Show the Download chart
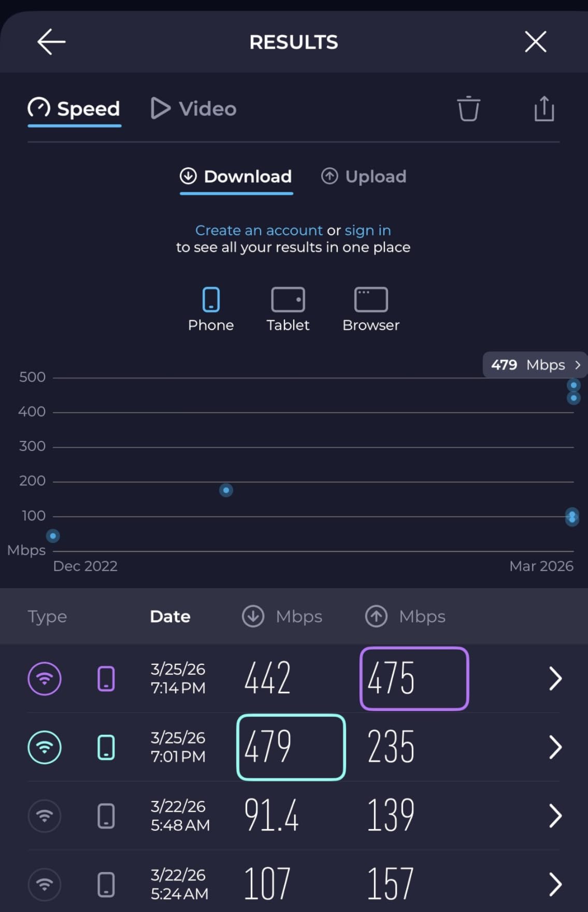Screen dimensions: 588x912 click(x=236, y=177)
